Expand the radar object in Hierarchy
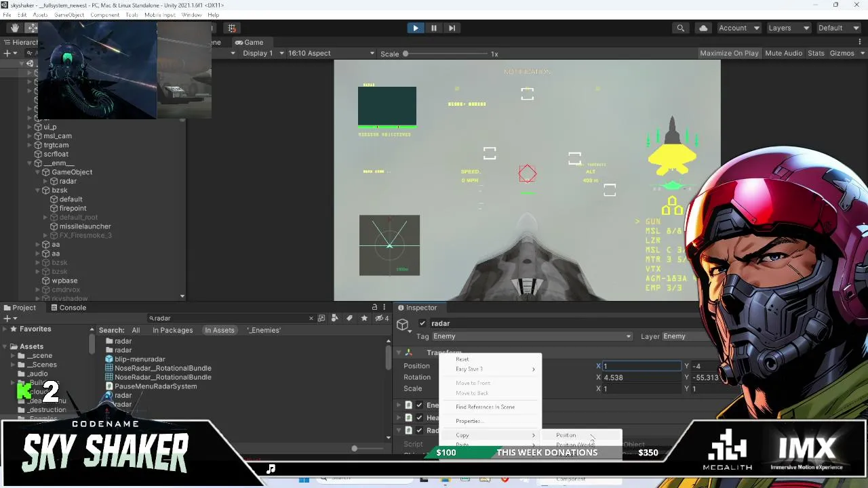Screen dimensions: 868x488 click(45, 182)
